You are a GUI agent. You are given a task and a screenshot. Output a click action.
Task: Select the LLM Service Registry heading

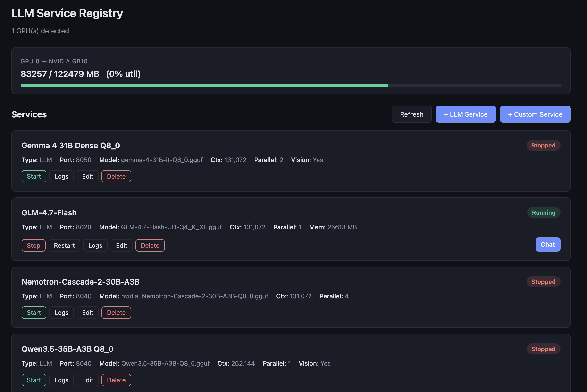67,13
